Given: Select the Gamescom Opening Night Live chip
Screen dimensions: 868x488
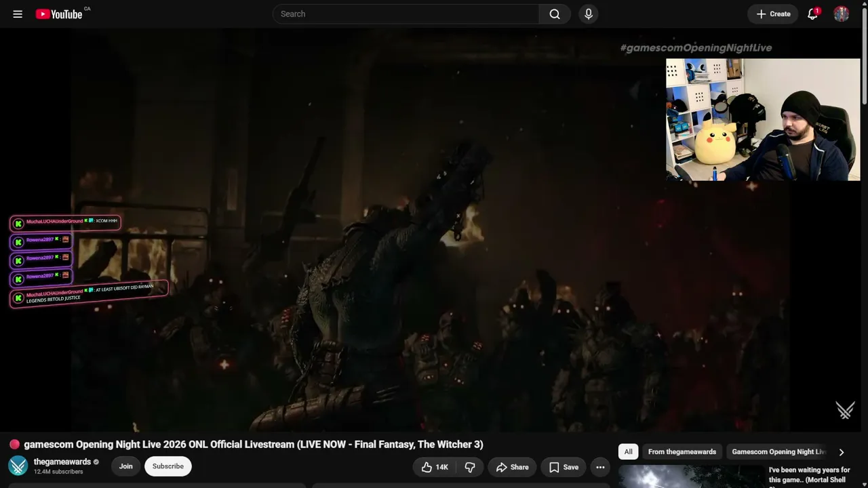Looking at the screenshot, I should [778, 452].
